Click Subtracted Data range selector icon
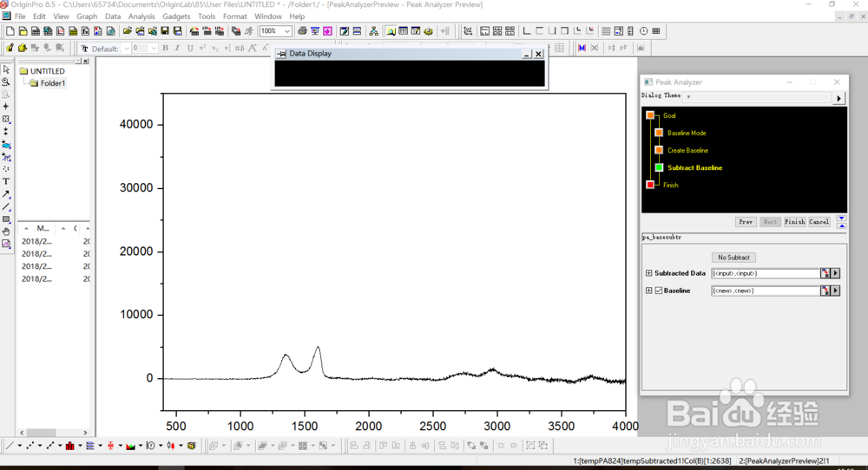The height and width of the screenshot is (470, 868). [825, 273]
